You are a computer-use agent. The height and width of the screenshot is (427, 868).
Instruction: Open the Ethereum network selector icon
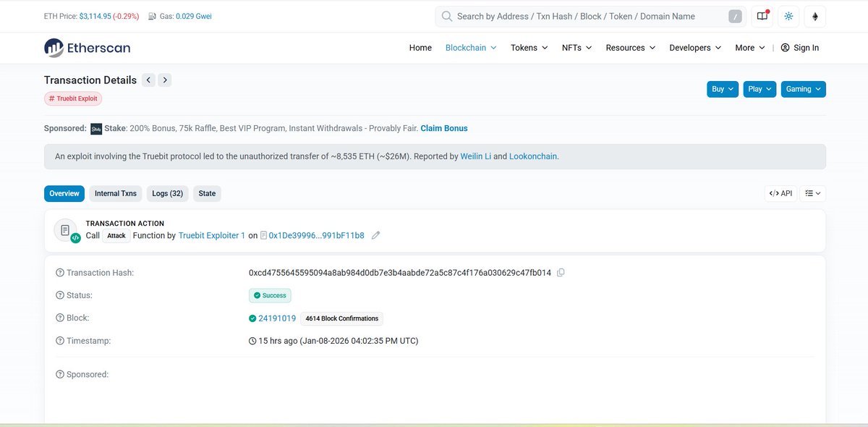pyautogui.click(x=815, y=17)
